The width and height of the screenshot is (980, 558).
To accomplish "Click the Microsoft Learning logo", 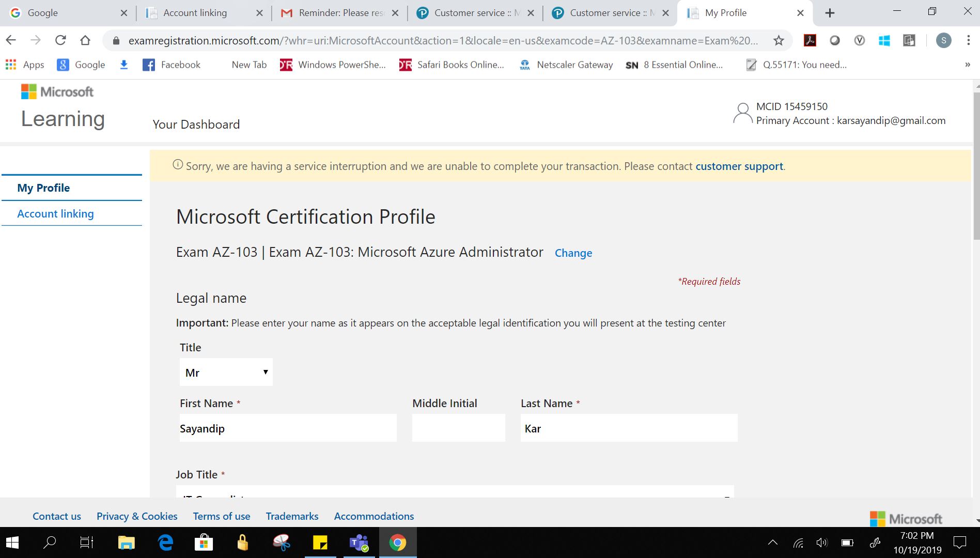I will point(63,106).
